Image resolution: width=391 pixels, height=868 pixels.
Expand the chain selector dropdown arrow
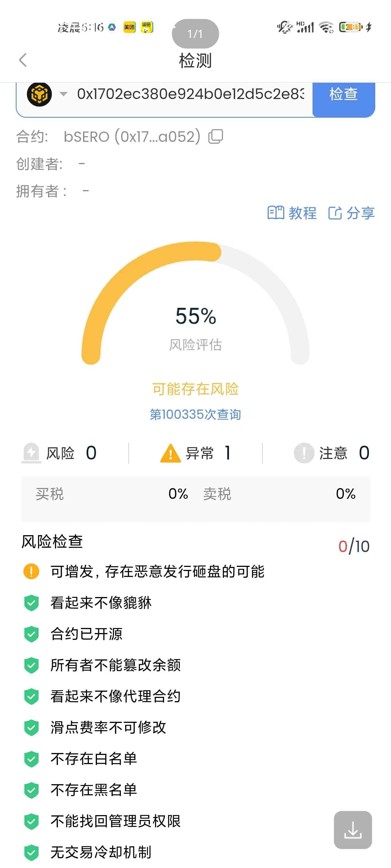64,94
